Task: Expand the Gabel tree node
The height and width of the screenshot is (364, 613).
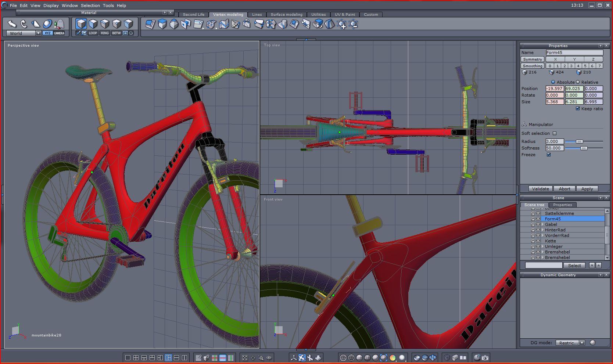Action: 542,224
